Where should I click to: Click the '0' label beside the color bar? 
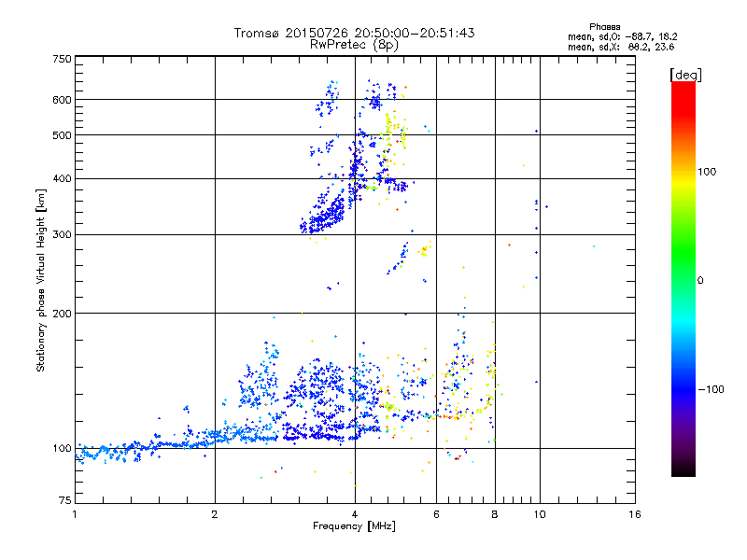[700, 280]
